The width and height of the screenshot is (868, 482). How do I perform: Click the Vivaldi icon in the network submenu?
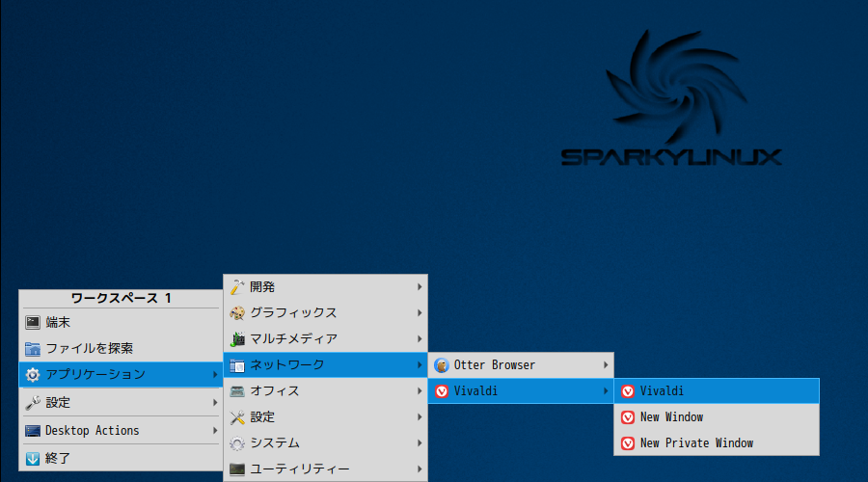441,391
